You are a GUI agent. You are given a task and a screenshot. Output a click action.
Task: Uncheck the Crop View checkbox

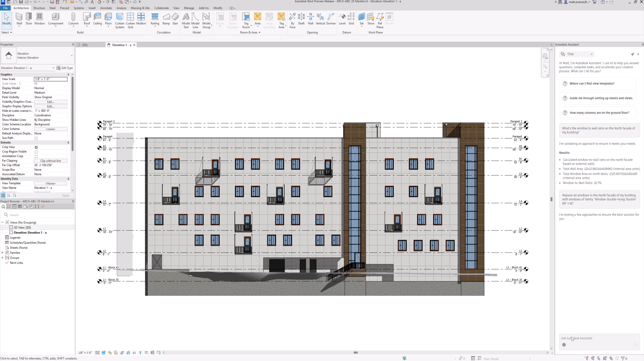pos(36,147)
